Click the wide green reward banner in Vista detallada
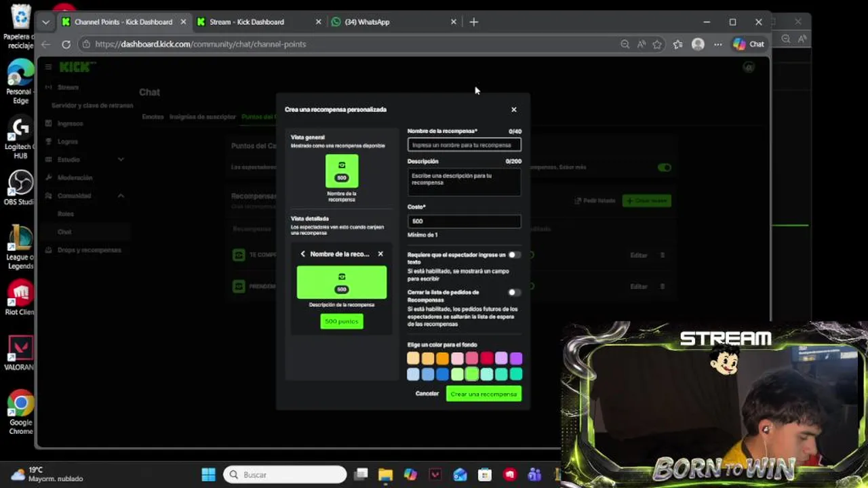This screenshot has width=868, height=488. tap(342, 283)
